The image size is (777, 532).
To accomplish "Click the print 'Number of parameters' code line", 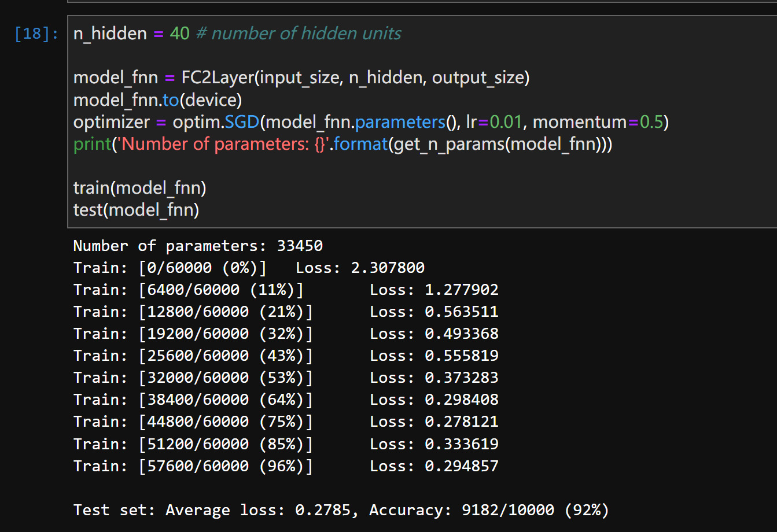I will 343,144.
